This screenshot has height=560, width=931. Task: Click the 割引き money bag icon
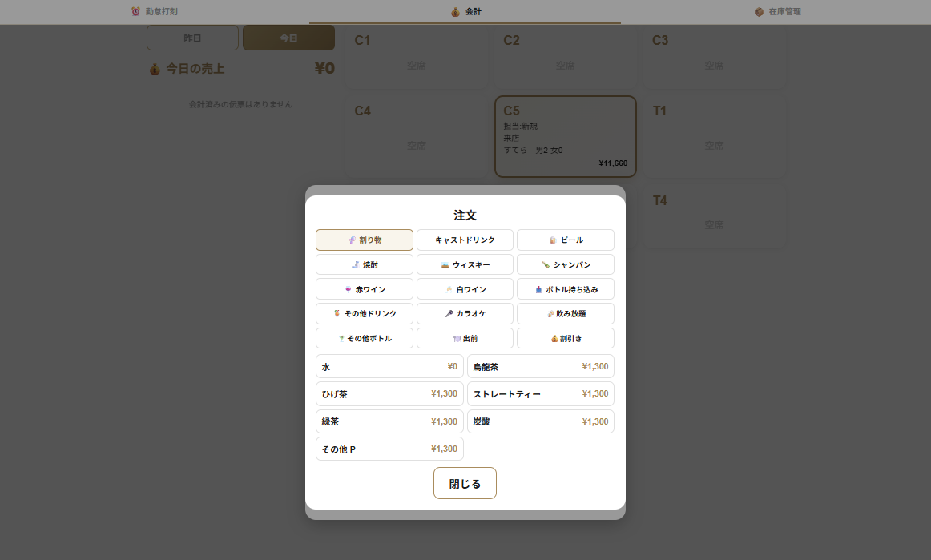(554, 339)
